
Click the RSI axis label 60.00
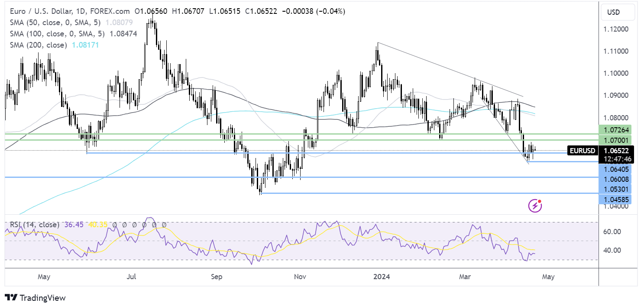click(x=612, y=232)
